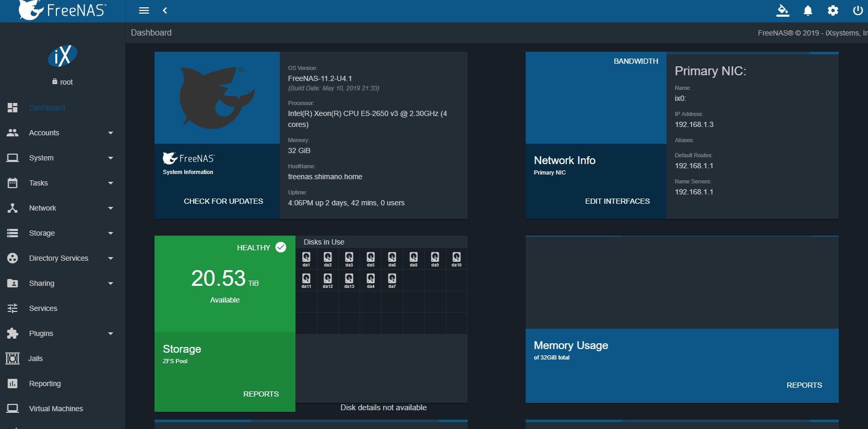Click the Default Routes value 192.168.1.1
This screenshot has width=868, height=429.
pyautogui.click(x=694, y=166)
